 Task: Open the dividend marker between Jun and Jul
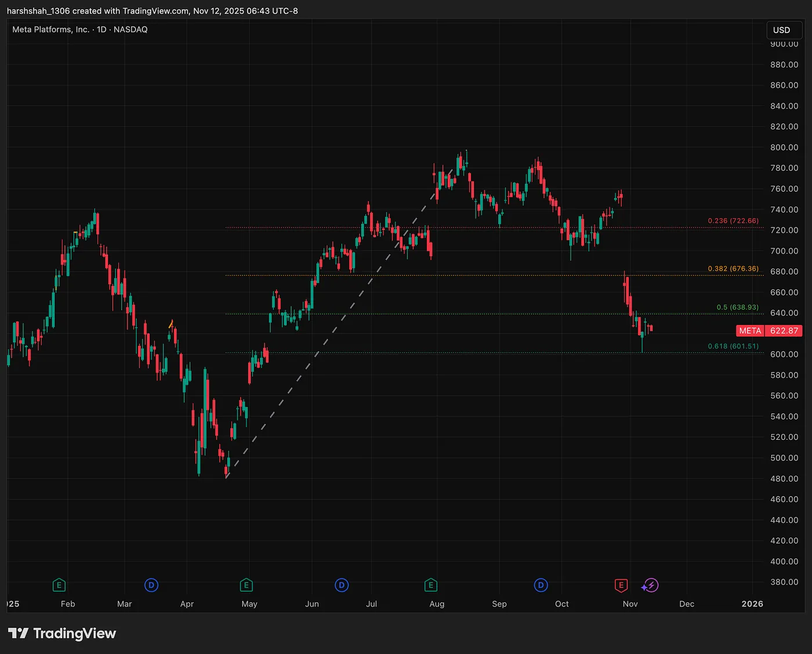click(x=342, y=585)
